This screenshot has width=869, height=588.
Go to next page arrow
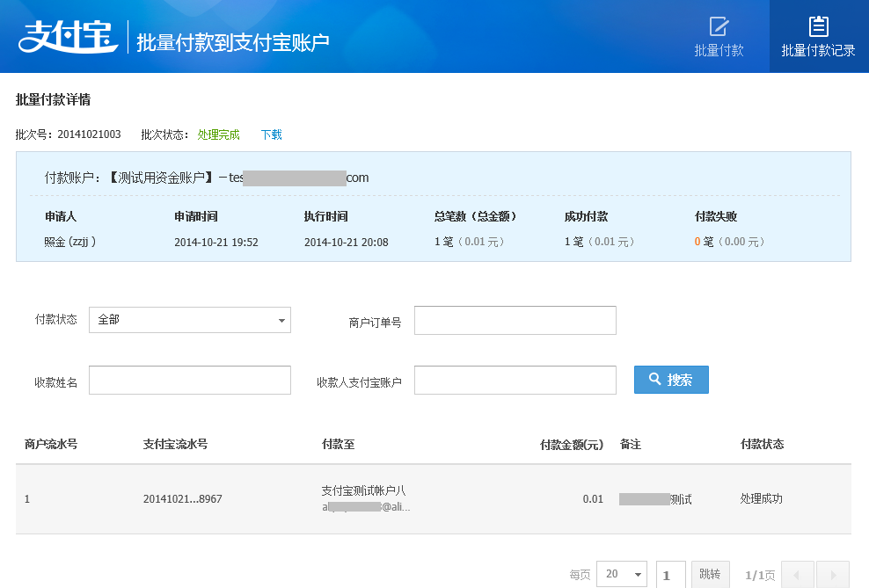[833, 575]
